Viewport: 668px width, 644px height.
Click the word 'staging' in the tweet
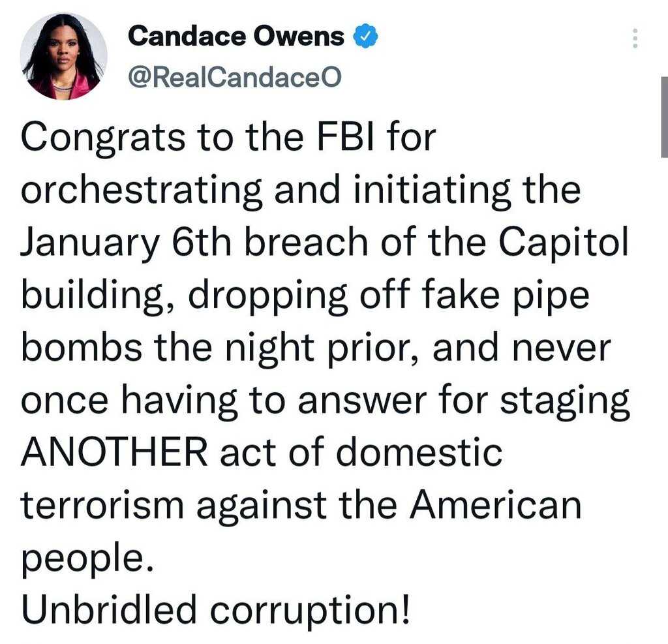pyautogui.click(x=565, y=401)
